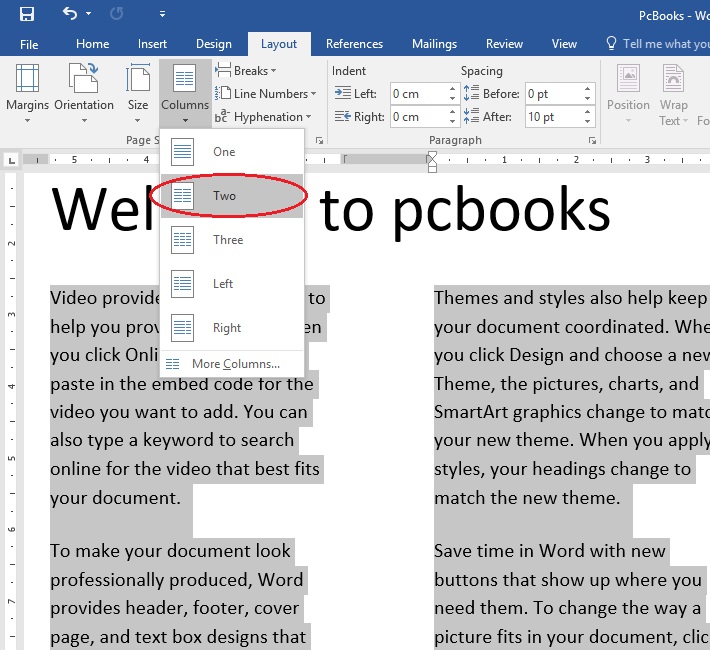Choose Three columns layout
This screenshot has height=650, width=710.
coord(232,240)
